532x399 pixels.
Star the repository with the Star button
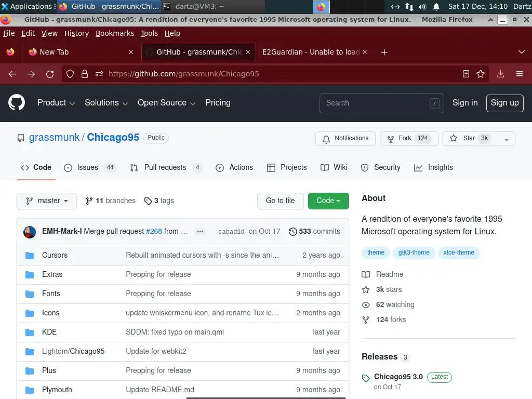click(470, 138)
